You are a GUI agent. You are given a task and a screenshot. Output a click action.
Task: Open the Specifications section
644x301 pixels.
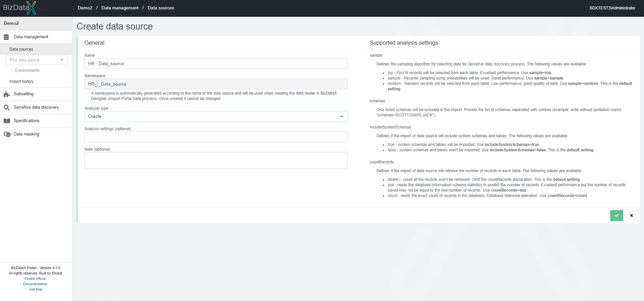point(36,121)
